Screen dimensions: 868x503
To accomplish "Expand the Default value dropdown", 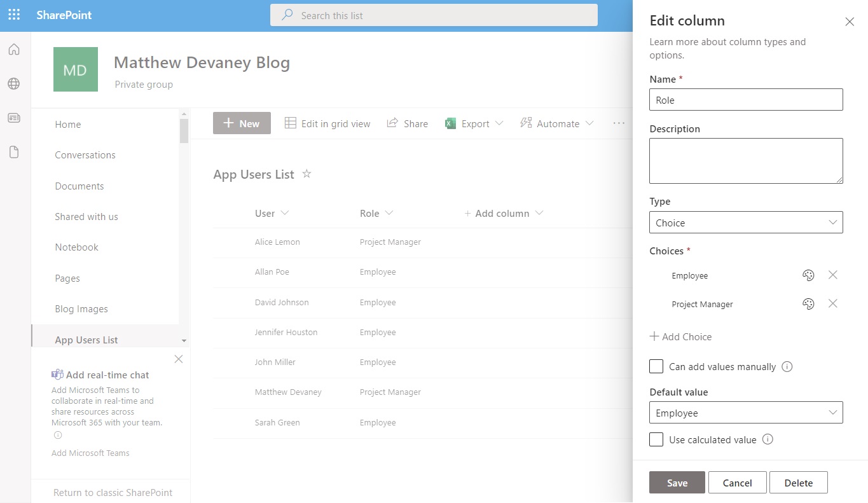I will coord(746,413).
